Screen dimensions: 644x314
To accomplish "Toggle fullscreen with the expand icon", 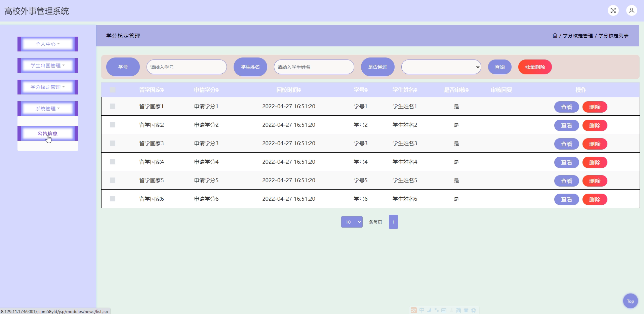I will (x=613, y=10).
